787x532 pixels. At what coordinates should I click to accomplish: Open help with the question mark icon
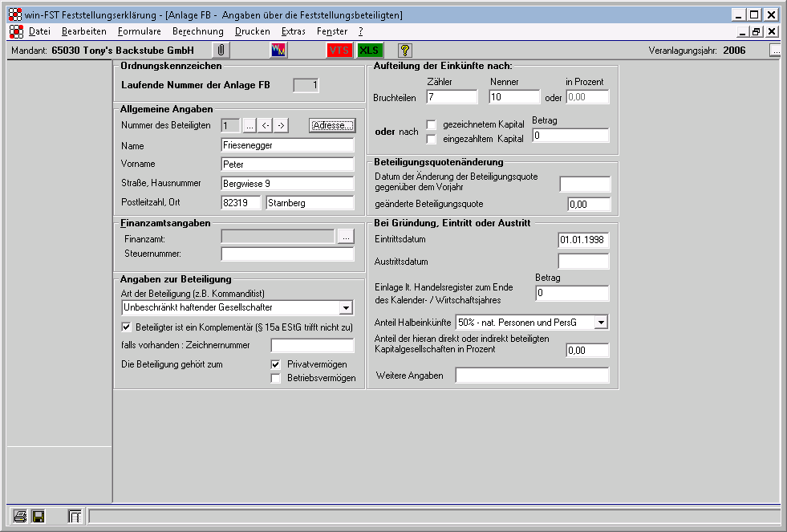pos(405,51)
